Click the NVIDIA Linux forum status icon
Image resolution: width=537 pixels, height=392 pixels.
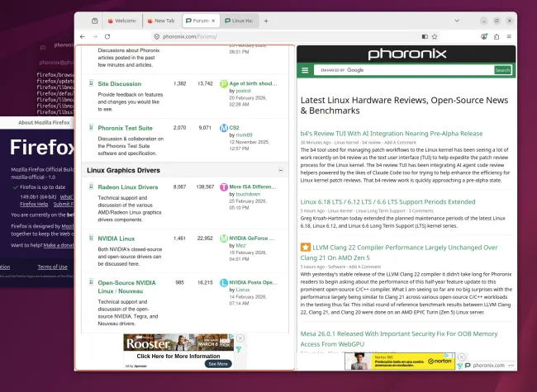(91, 238)
